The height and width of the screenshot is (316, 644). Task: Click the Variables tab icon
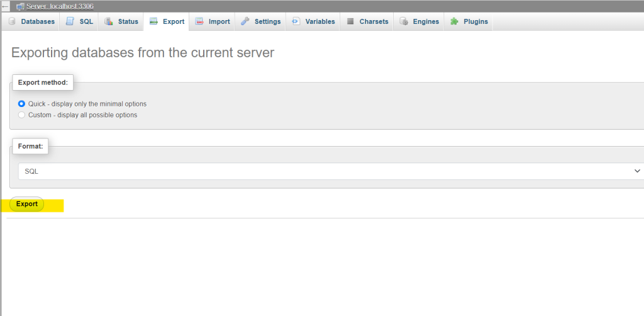[x=296, y=21]
